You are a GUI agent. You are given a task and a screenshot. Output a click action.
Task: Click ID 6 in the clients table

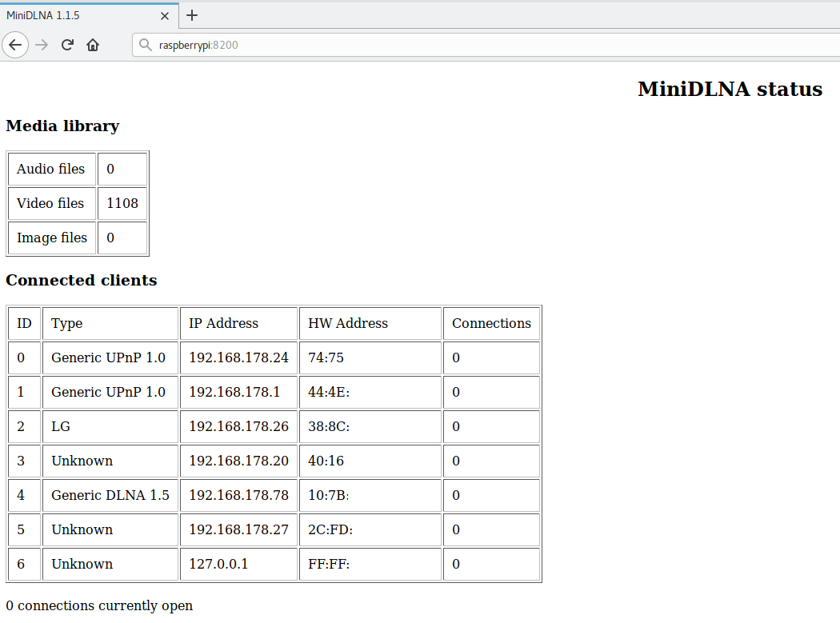click(24, 564)
